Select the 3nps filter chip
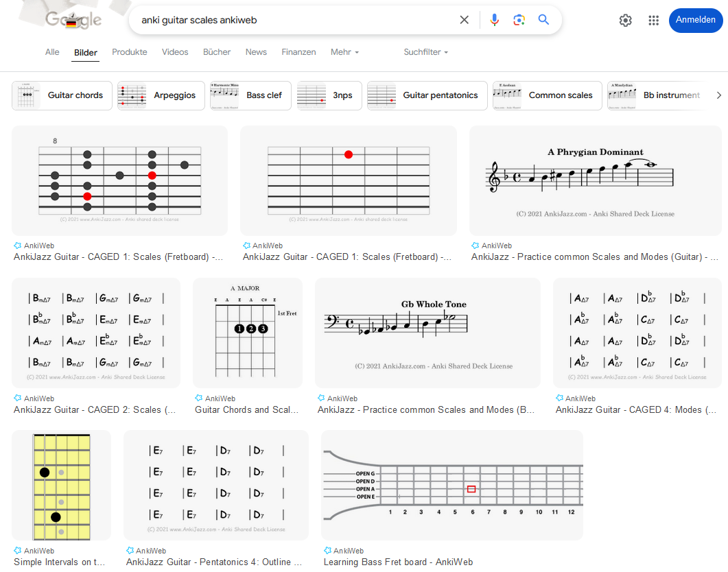The height and width of the screenshot is (572, 728). tap(329, 95)
